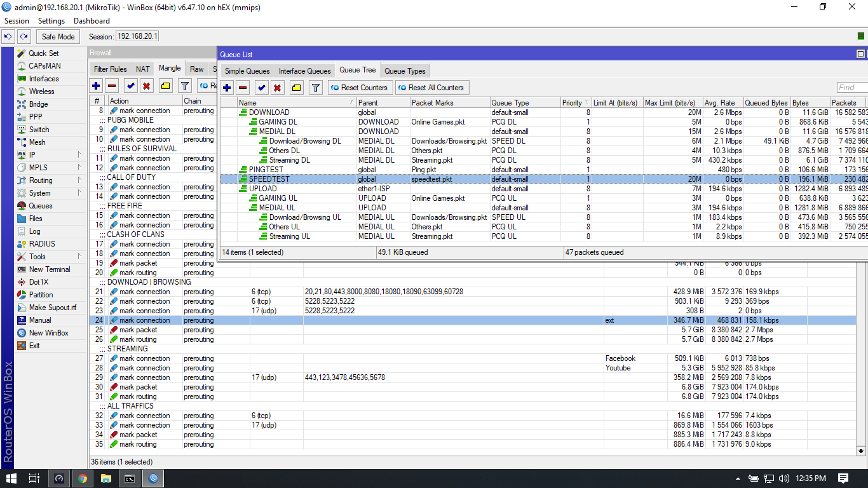The height and width of the screenshot is (488, 868).
Task: Click the red minus Remove button in Queue List
Action: [243, 88]
